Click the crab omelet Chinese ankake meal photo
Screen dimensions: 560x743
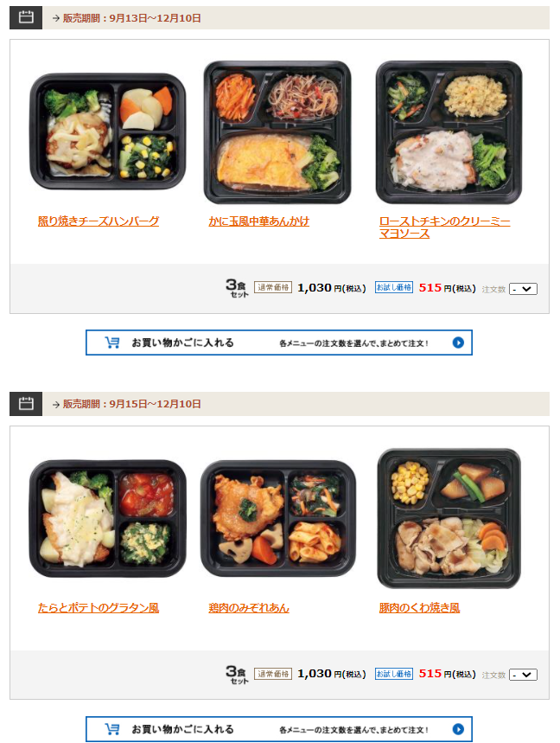[277, 132]
